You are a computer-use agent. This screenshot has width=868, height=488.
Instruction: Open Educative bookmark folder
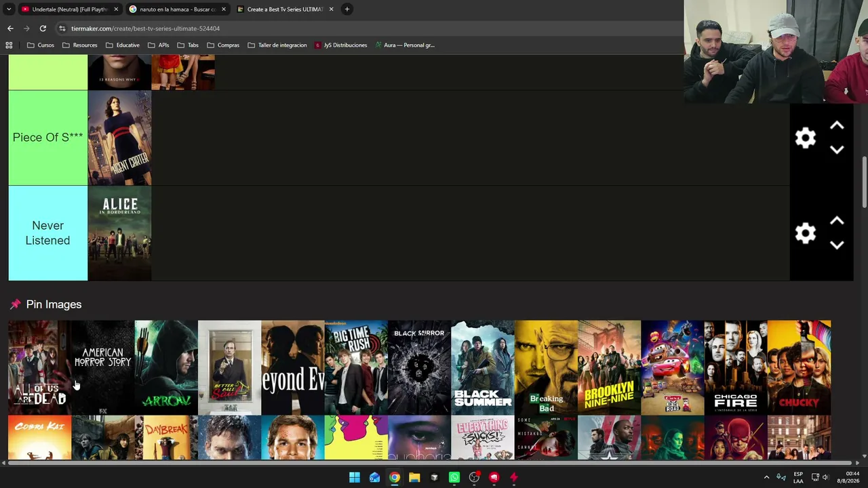(x=123, y=45)
